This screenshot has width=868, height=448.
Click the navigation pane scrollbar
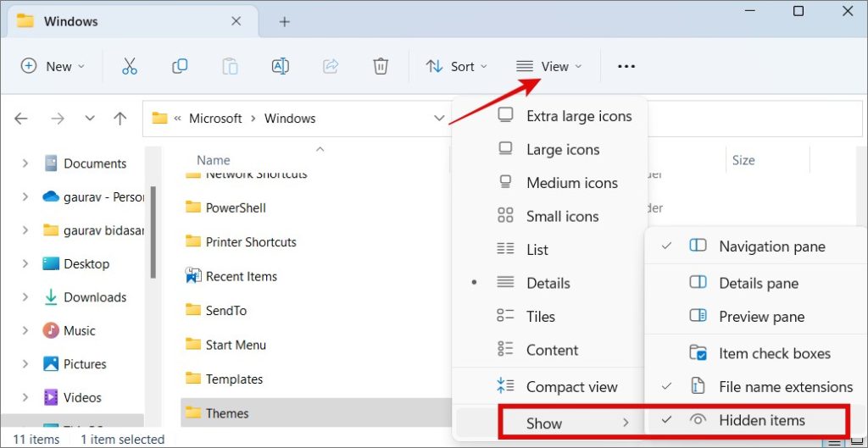coord(153,232)
